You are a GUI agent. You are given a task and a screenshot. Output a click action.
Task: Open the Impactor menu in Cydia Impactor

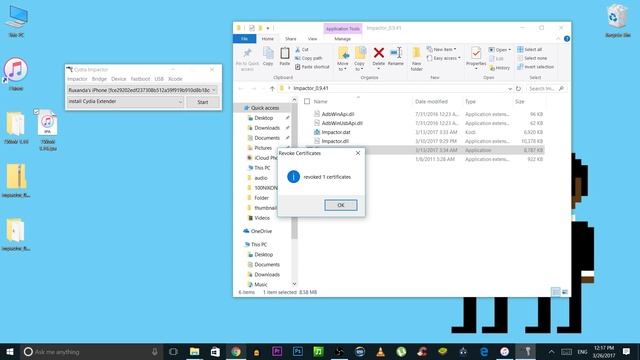[77, 79]
